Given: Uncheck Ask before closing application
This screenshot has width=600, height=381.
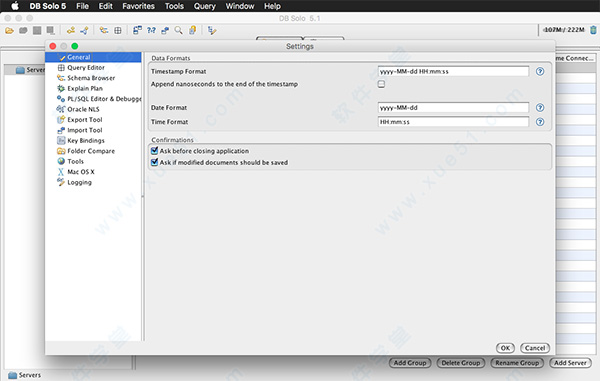Looking at the screenshot, I should click(155, 151).
